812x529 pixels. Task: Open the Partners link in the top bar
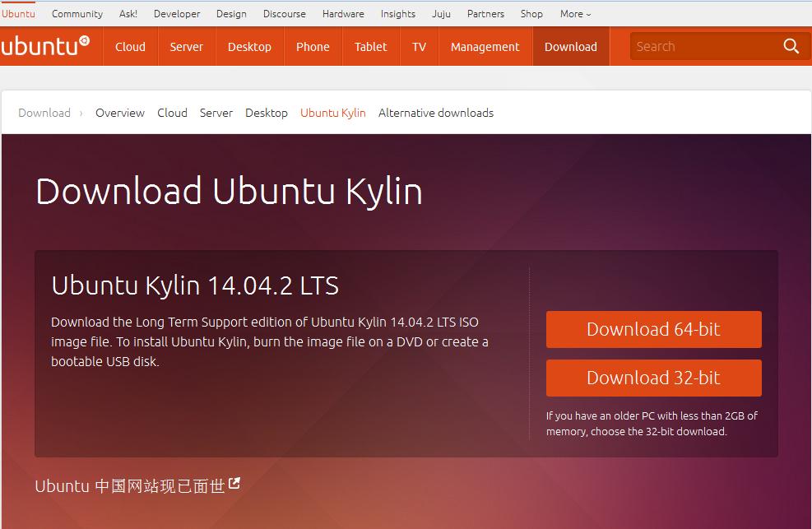tap(485, 14)
